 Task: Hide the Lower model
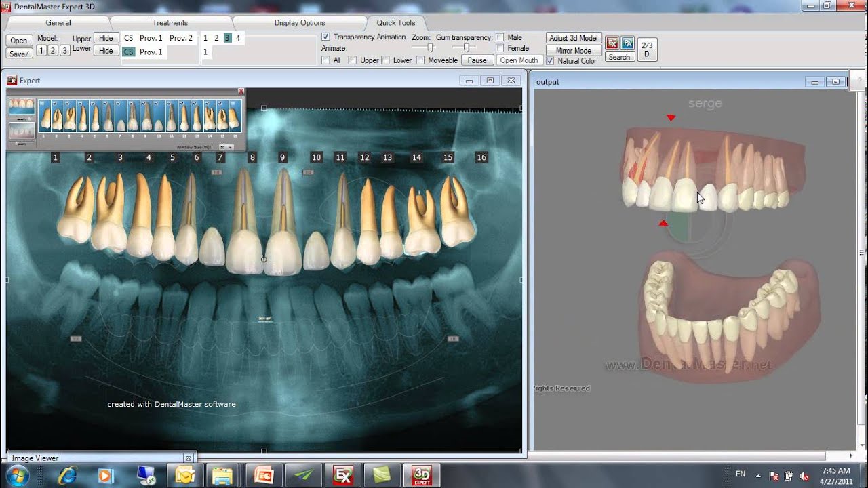point(106,51)
